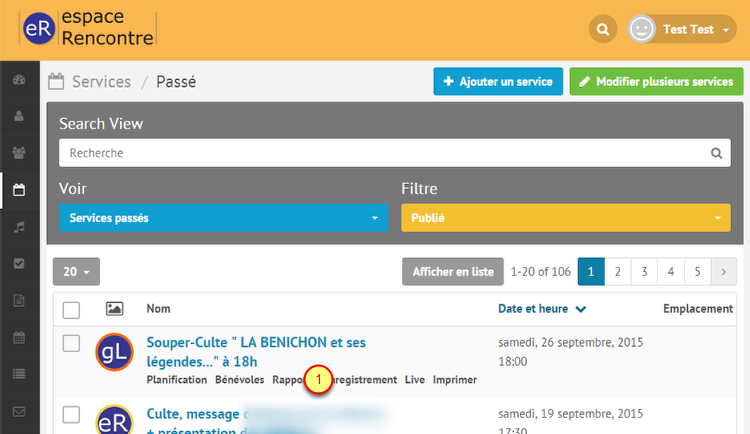
Task: Open the calendar grid icon in the sidebar
Action: (x=19, y=337)
